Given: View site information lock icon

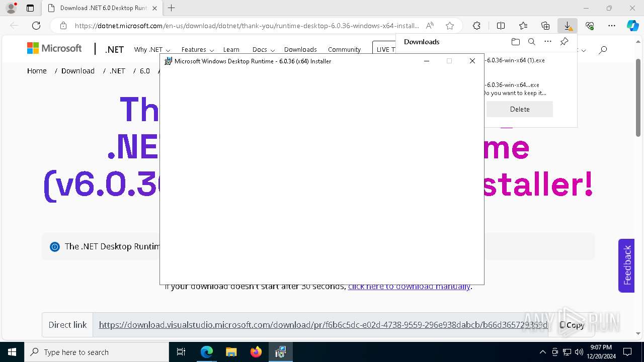Looking at the screenshot, I should 63,26.
